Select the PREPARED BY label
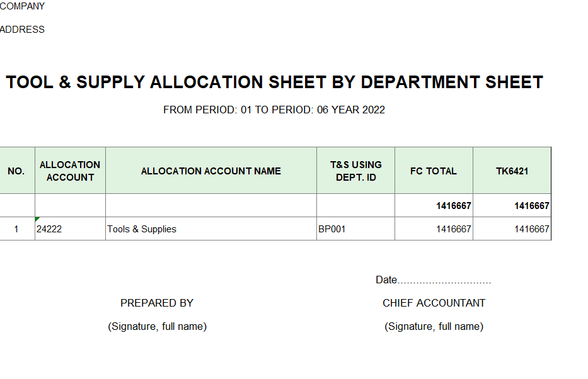The height and width of the screenshot is (379, 588). click(157, 303)
